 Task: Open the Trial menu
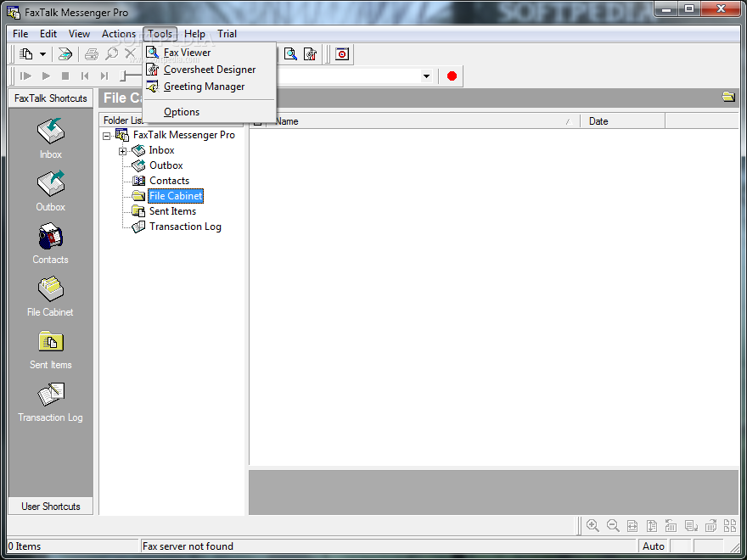click(227, 34)
